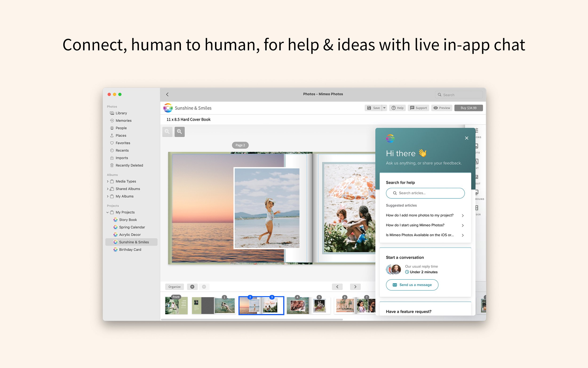This screenshot has height=368, width=588.
Task: Open the Preview eye button
Action: point(442,108)
